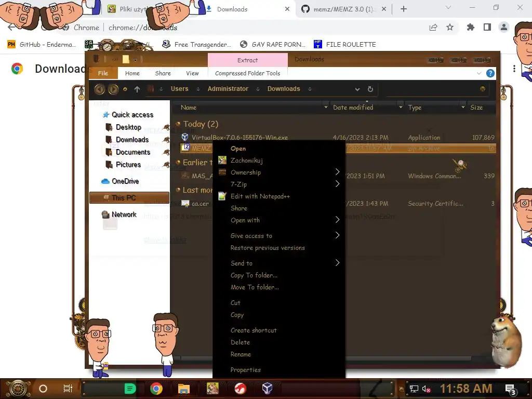Open the Date modified column filter arrow

(x=401, y=107)
